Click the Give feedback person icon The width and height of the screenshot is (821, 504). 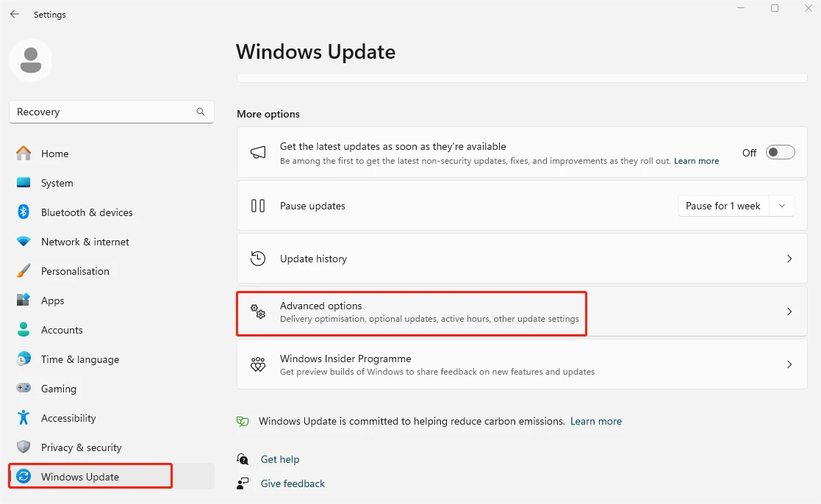pos(243,483)
